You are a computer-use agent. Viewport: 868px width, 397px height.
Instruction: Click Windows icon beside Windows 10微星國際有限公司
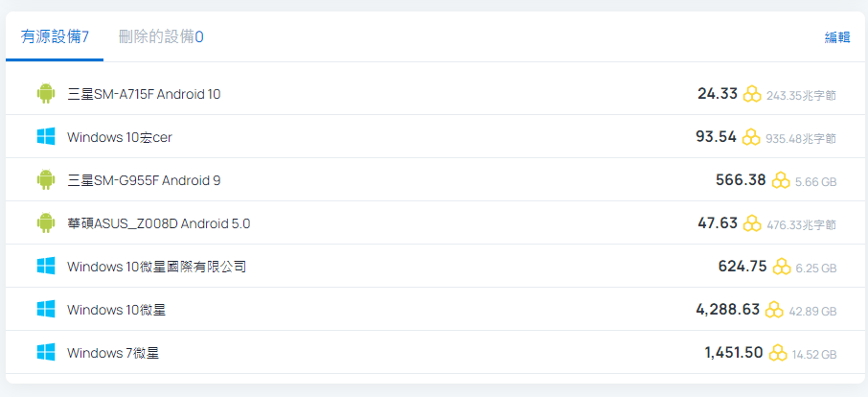pos(46,267)
